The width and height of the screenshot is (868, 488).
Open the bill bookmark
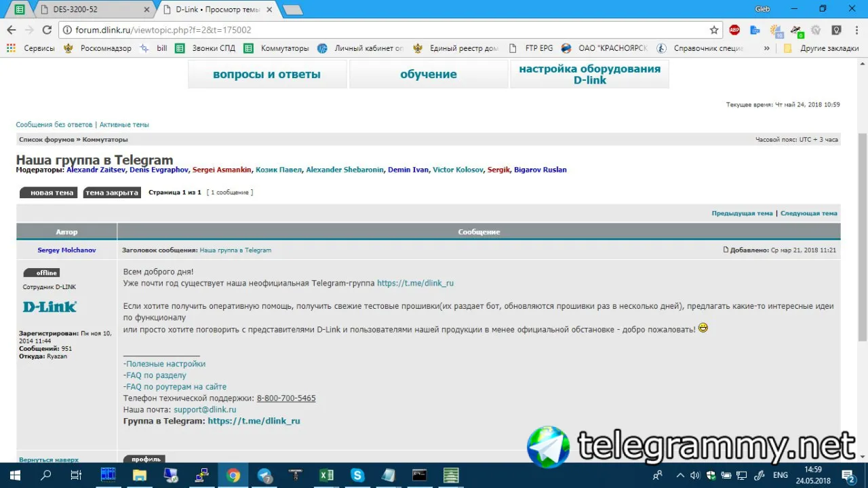click(154, 48)
